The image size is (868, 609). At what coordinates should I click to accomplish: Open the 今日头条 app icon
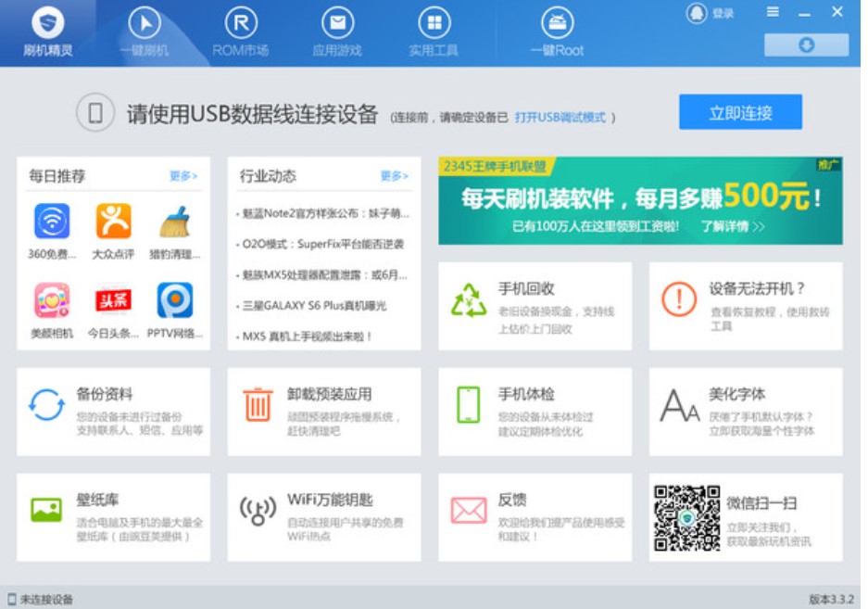pyautogui.click(x=114, y=299)
